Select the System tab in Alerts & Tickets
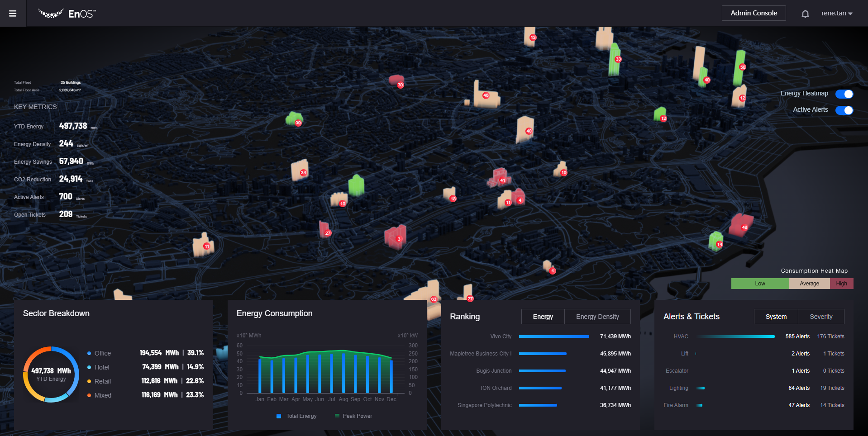 [776, 317]
